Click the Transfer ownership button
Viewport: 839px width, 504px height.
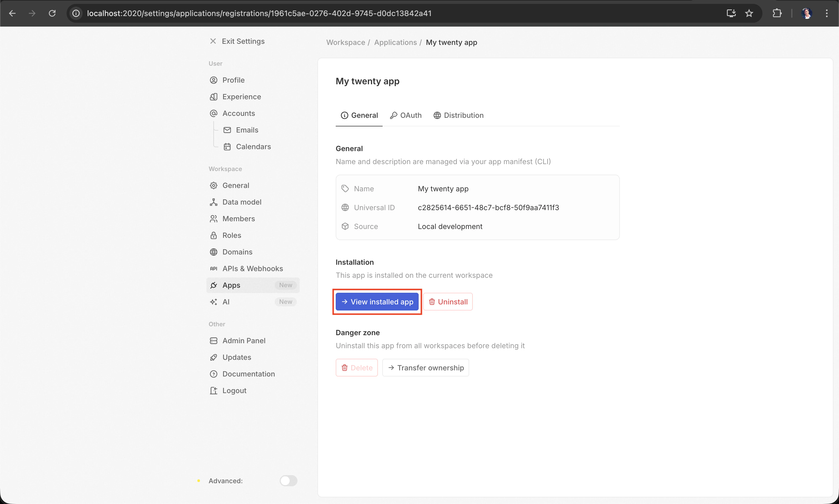click(425, 368)
